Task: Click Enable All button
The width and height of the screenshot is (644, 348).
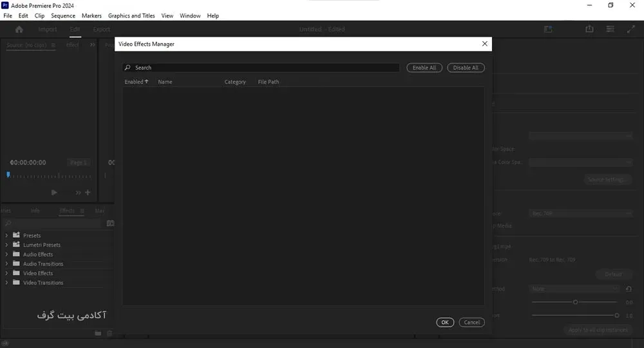Action: pos(424,68)
